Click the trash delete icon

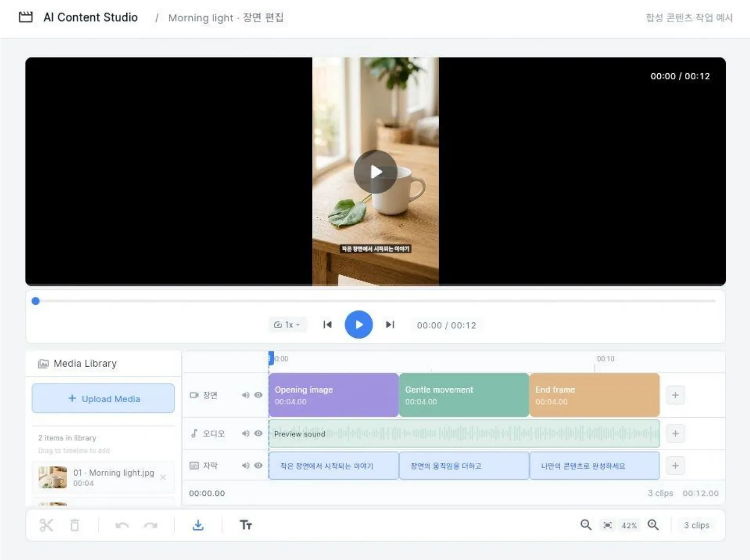tap(75, 525)
